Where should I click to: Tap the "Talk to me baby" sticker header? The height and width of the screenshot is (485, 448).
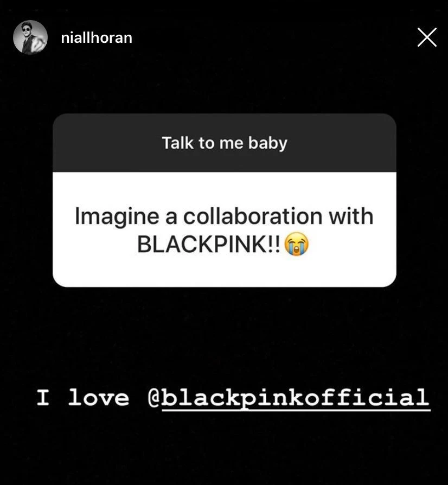pos(225,143)
